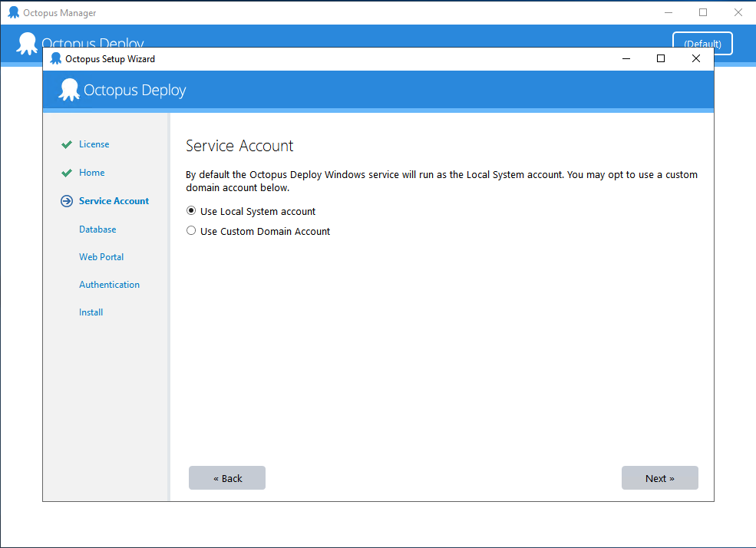
Task: Select Use Local System account radio button
Action: (191, 211)
